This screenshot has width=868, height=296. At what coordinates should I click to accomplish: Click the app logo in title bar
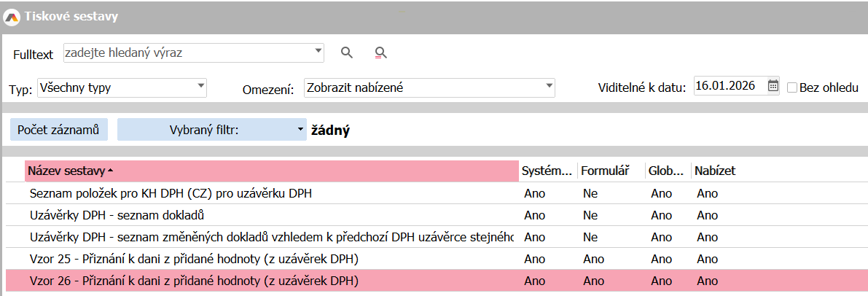coord(12,15)
